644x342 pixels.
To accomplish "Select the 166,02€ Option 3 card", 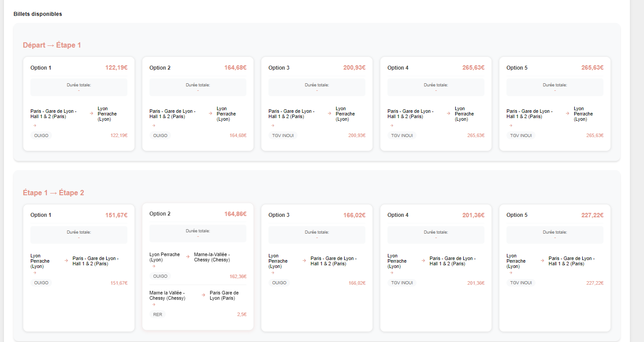I will [x=317, y=268].
